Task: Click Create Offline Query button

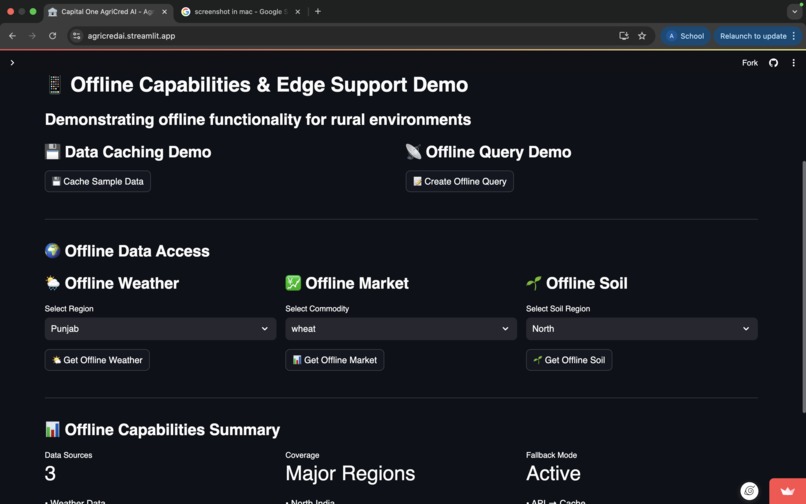Action: pyautogui.click(x=460, y=181)
